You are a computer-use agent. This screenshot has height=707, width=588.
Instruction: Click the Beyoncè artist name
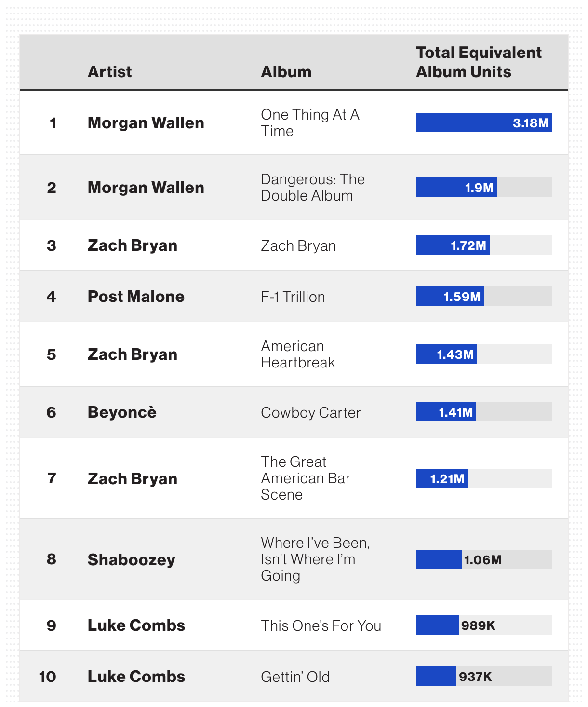click(122, 412)
